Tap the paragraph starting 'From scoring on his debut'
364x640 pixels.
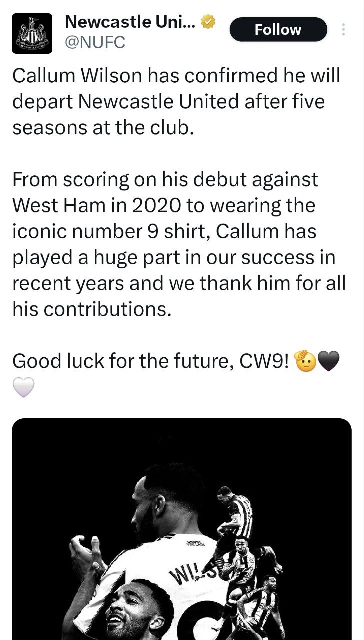click(180, 245)
